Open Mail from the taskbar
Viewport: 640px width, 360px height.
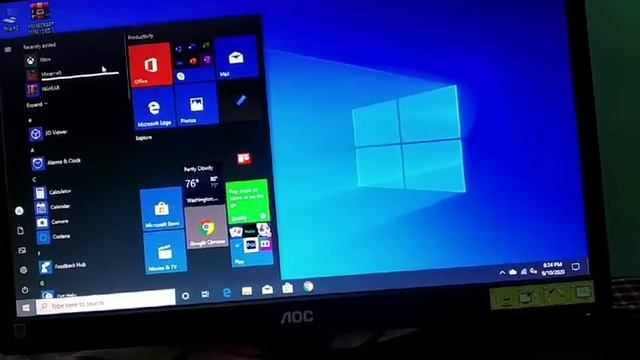coord(267,289)
